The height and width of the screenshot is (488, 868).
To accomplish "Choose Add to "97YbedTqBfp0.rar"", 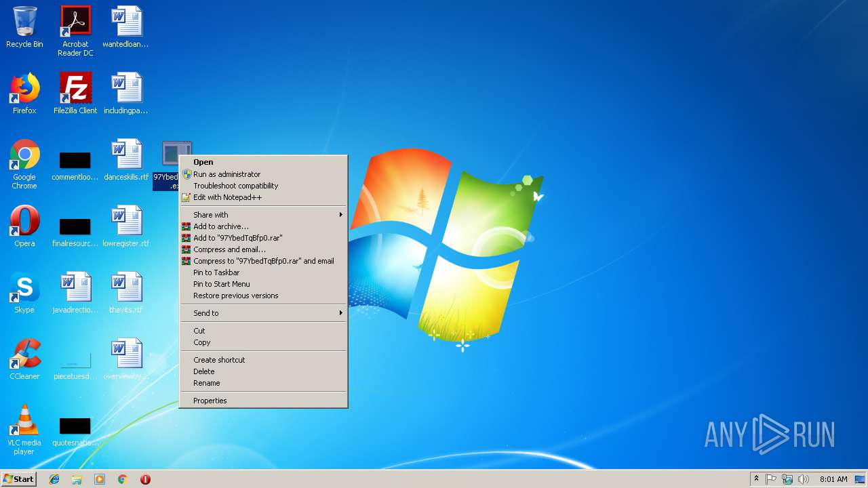I will click(263, 238).
